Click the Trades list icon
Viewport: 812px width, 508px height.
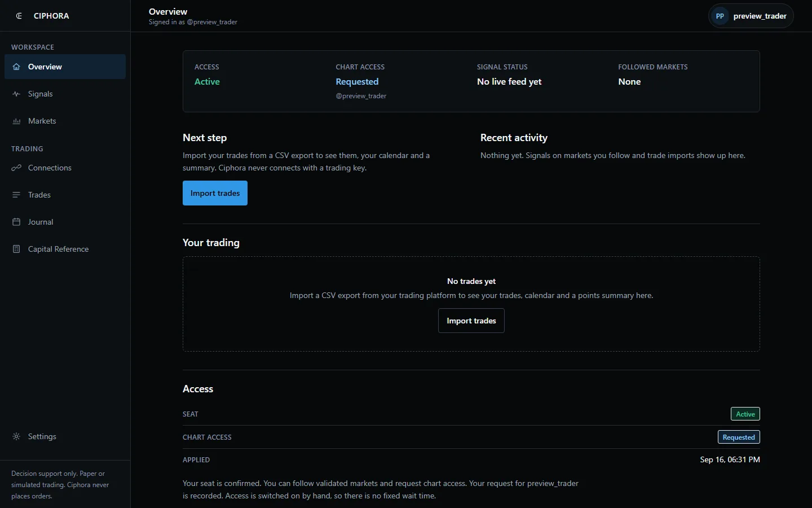coord(16,195)
